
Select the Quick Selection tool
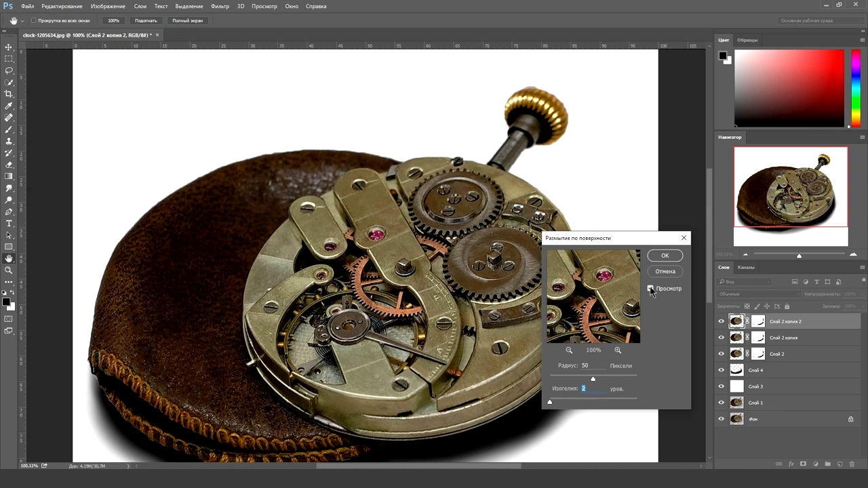(9, 82)
